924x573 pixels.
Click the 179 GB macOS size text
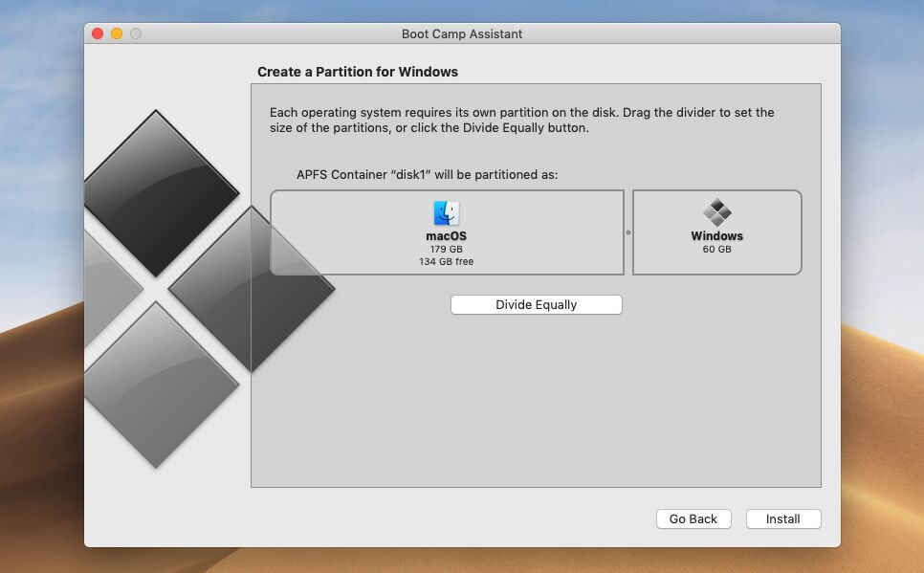446,249
